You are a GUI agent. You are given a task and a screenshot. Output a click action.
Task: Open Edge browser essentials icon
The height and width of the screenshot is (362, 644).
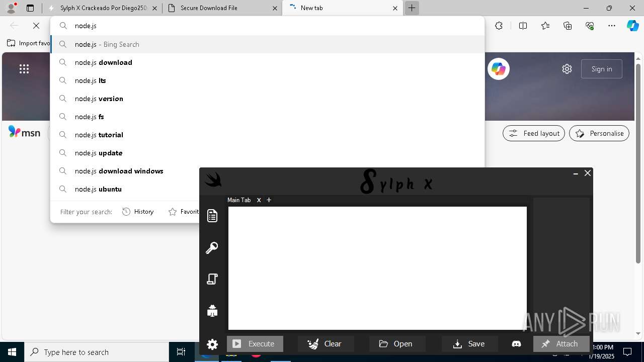point(590,26)
